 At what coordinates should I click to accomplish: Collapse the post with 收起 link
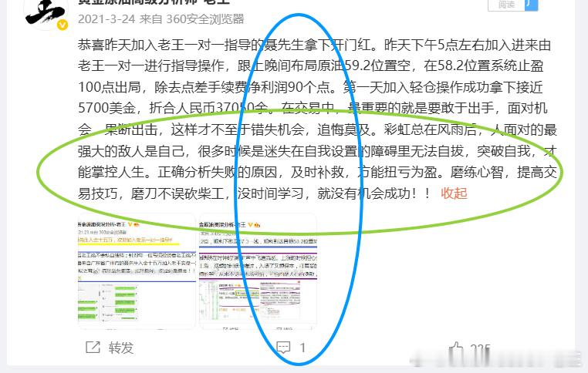point(454,193)
